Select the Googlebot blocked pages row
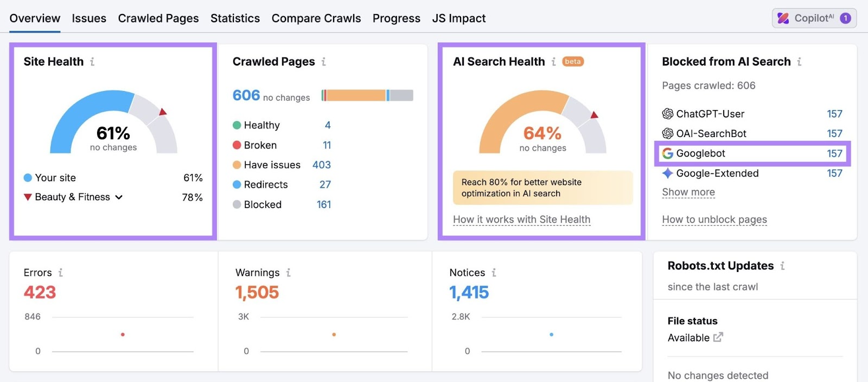Viewport: 868px width, 382px height. coord(752,154)
